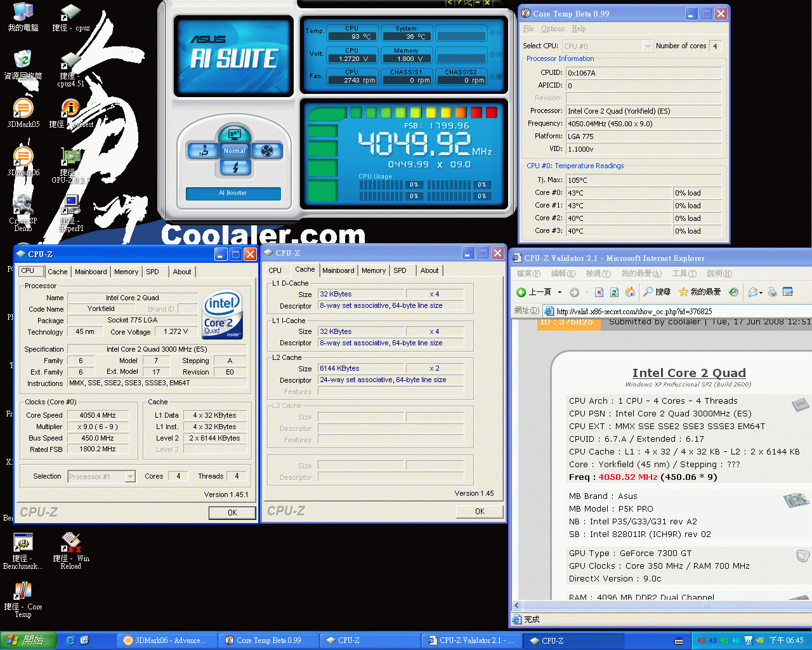Click the taskbar clock showing 06:45
Viewport: 812px width, 650px height.
coord(786,640)
